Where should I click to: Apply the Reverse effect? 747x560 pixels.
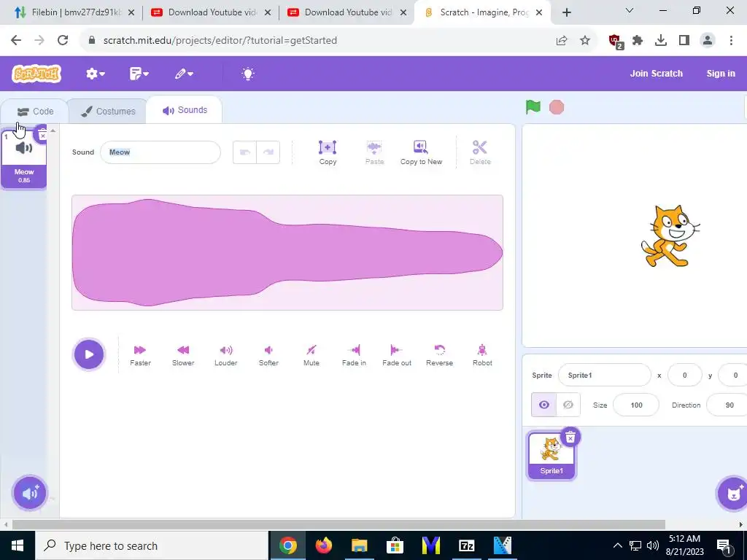(439, 355)
